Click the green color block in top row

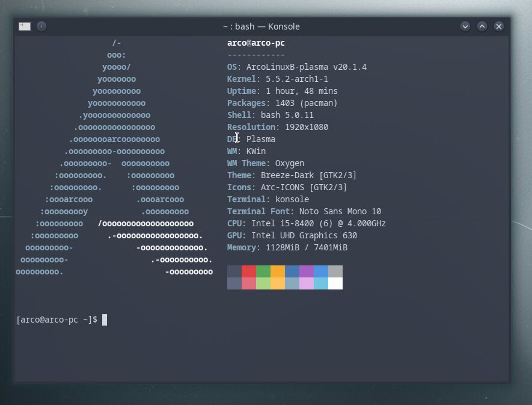tap(263, 271)
